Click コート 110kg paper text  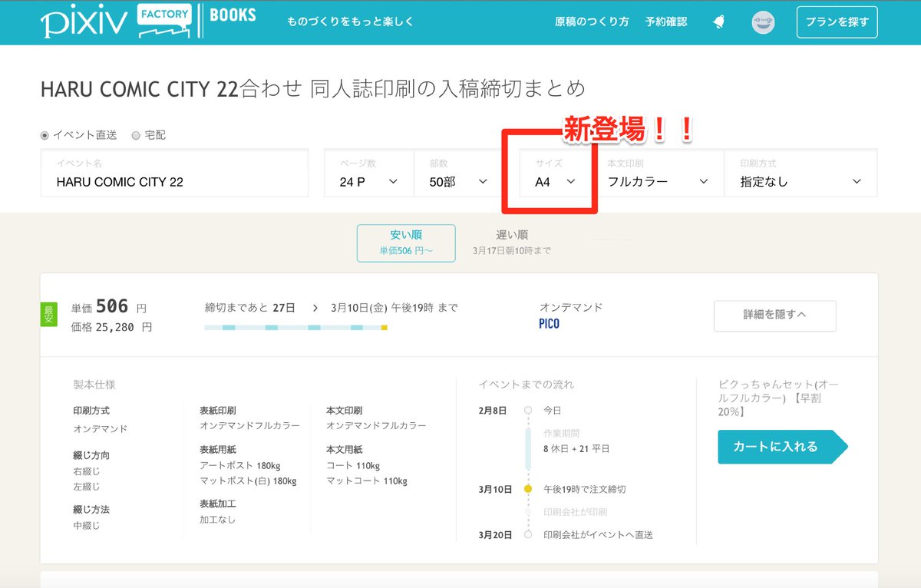coord(353,466)
